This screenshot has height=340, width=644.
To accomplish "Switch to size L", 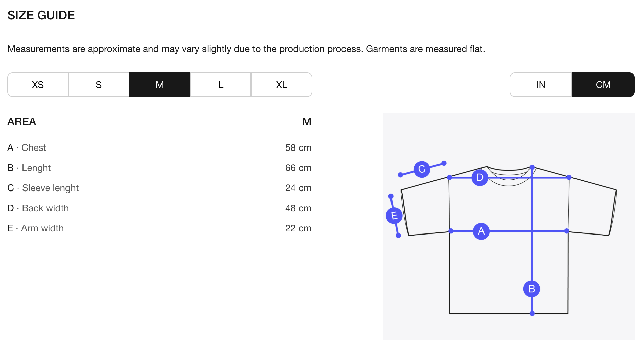I will 221,85.
